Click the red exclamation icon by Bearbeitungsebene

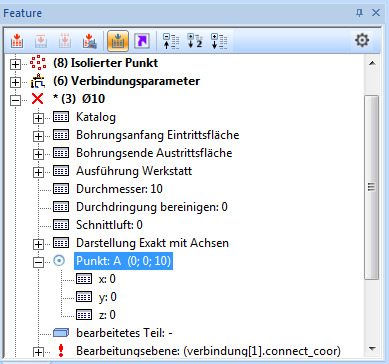[61, 351]
